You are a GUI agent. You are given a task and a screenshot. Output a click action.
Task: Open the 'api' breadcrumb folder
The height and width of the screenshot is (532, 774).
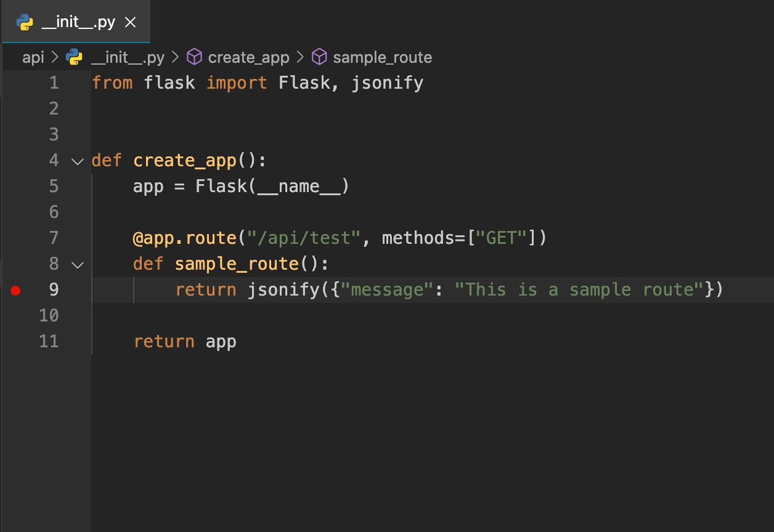[33, 57]
